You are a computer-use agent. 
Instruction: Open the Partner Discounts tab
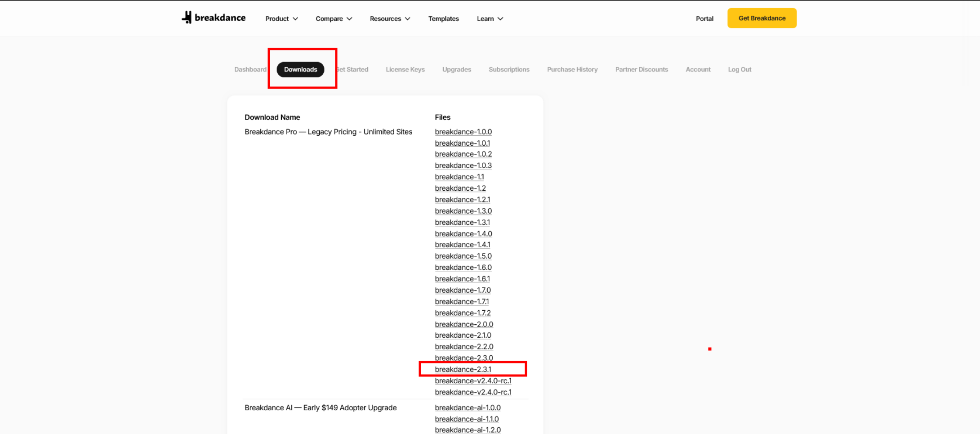[641, 69]
